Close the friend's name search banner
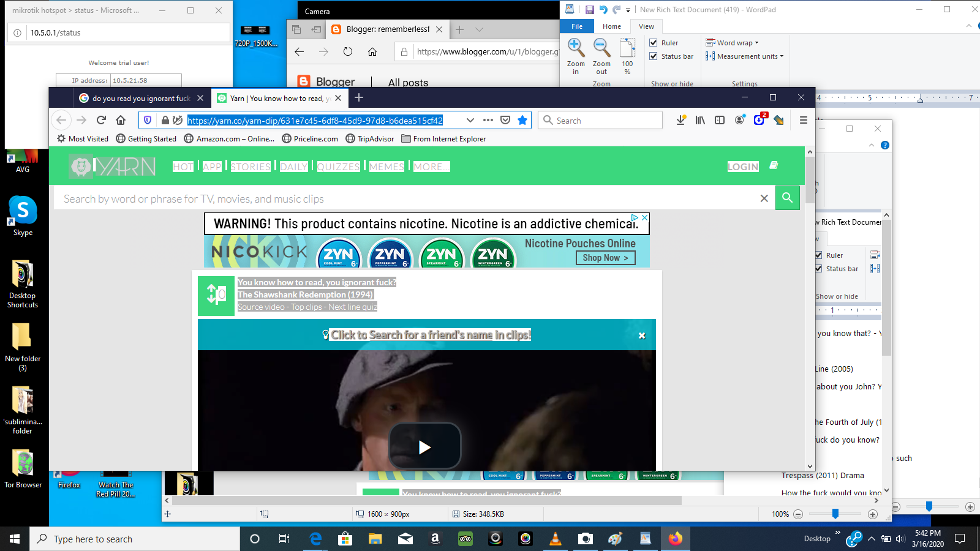This screenshot has height=551, width=980. pyautogui.click(x=642, y=335)
